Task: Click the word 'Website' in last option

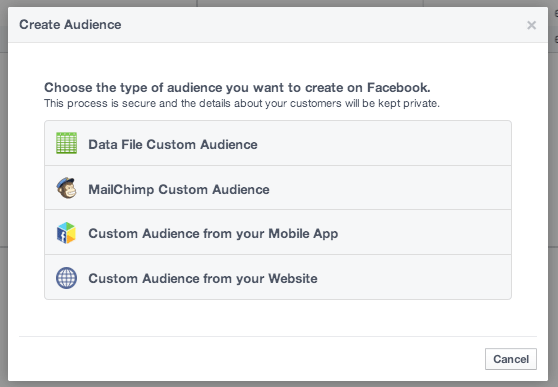Action: pos(293,278)
